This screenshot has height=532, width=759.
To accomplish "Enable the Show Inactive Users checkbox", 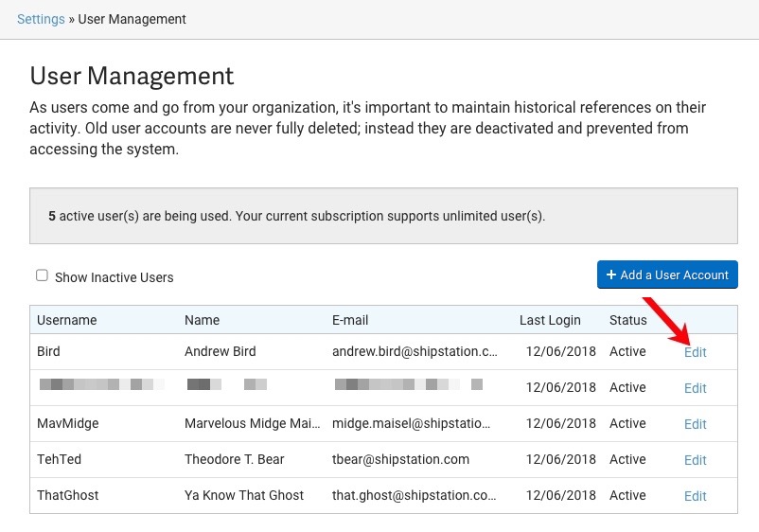I will pos(42,276).
